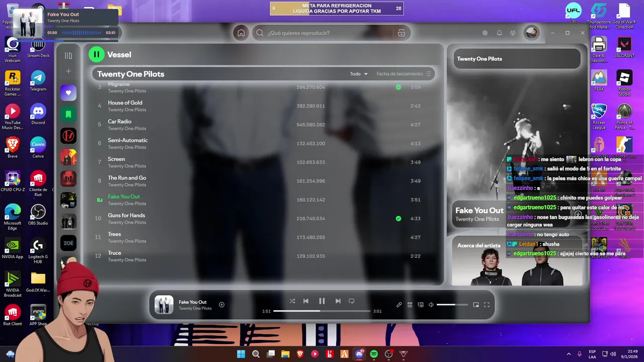Open Twenty One Pilots artist under Car Radio
This screenshot has width=644, height=362.
[127, 129]
